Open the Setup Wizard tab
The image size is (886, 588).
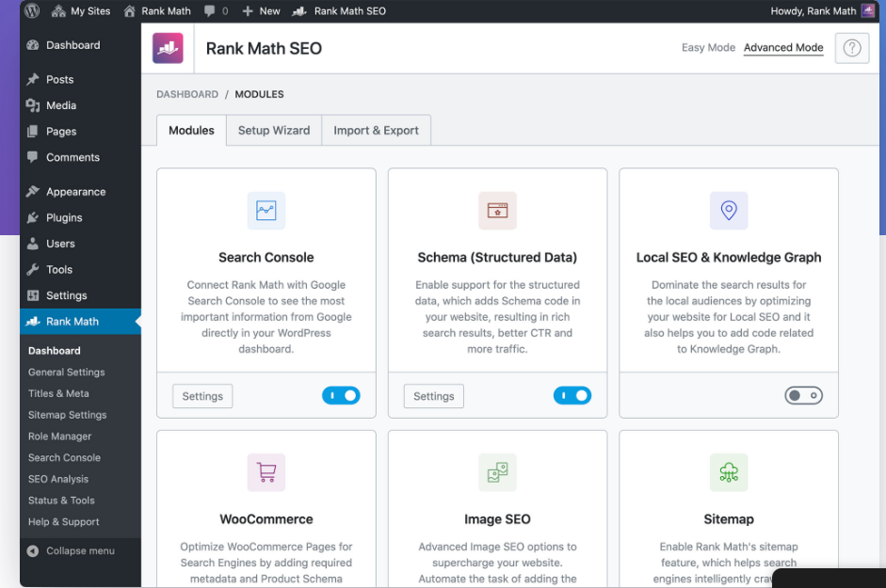pos(274,131)
